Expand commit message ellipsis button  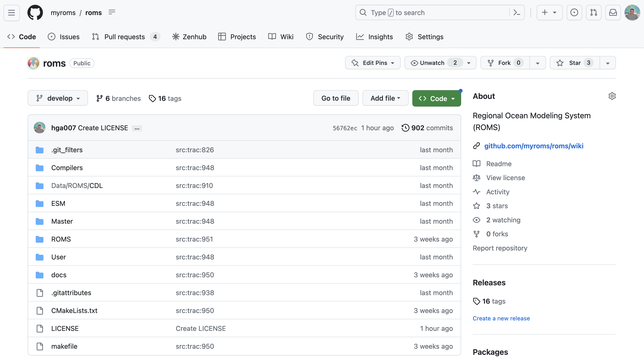[x=137, y=128]
